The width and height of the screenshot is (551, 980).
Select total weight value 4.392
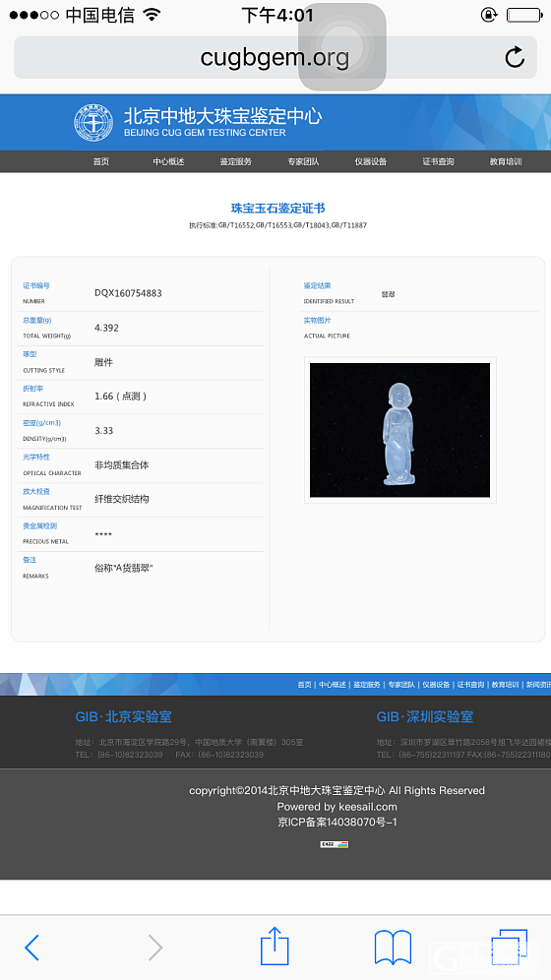click(x=106, y=328)
